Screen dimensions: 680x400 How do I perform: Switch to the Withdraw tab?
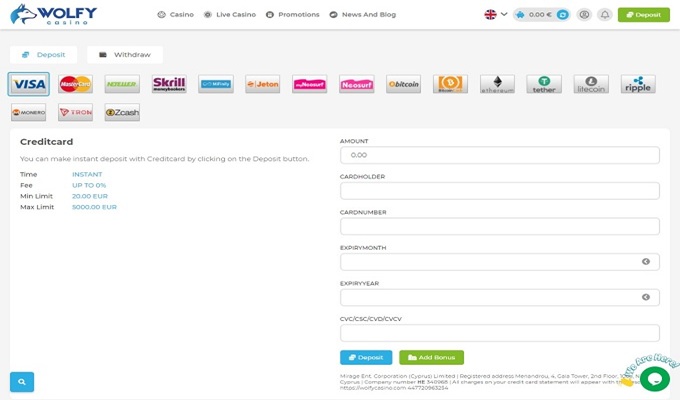(x=125, y=55)
